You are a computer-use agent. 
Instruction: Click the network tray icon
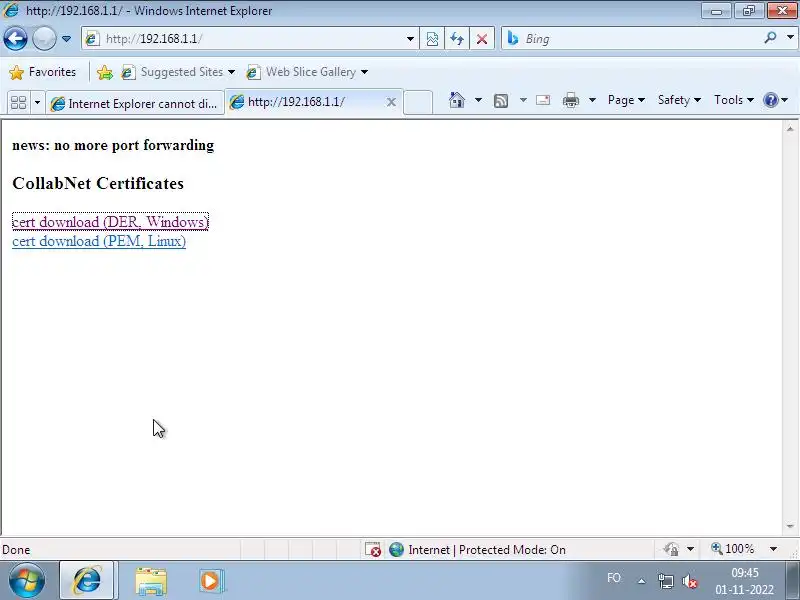pos(665,581)
